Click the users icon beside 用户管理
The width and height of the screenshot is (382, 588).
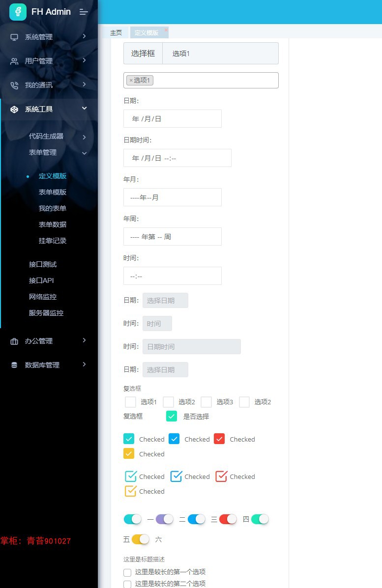coord(14,61)
